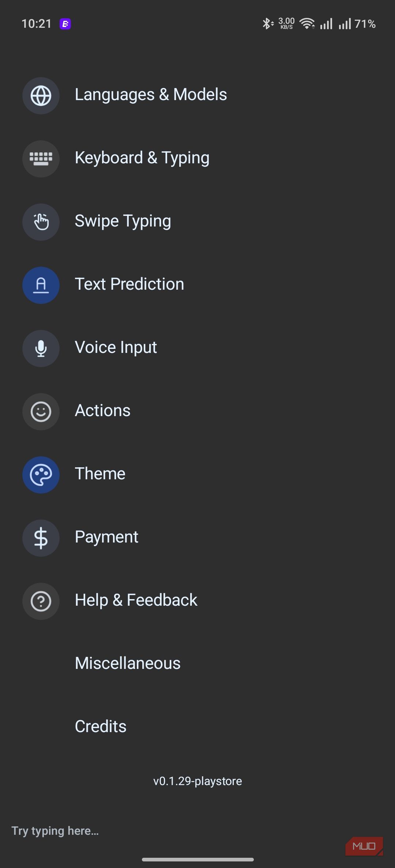Go to Swipe Typing settings

[x=197, y=221]
